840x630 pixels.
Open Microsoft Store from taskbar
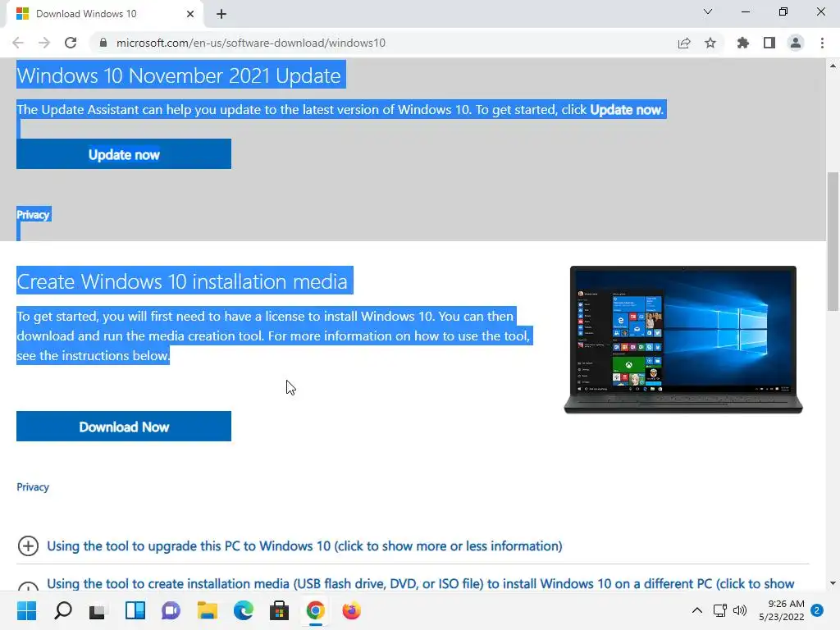(279, 610)
